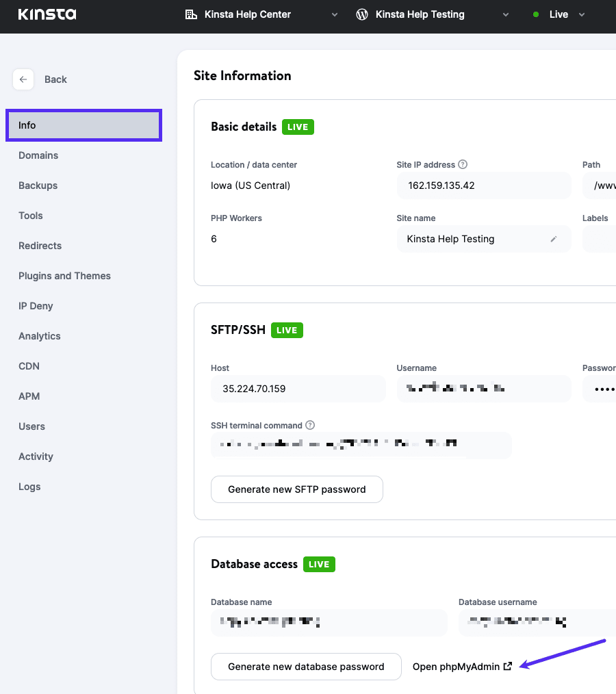Viewport: 616px width, 694px height.
Task: Click the LIVE badge in Database access section
Action: click(319, 564)
